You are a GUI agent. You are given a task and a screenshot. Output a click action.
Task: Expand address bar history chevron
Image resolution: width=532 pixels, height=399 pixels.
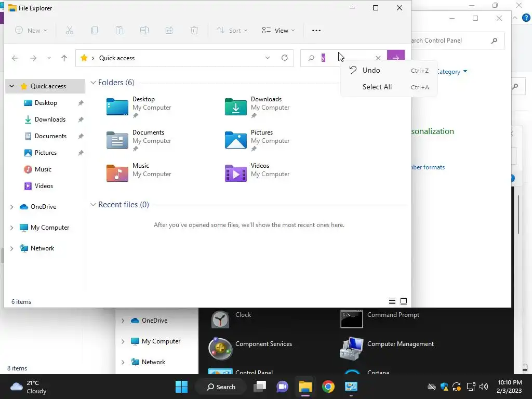(268, 58)
